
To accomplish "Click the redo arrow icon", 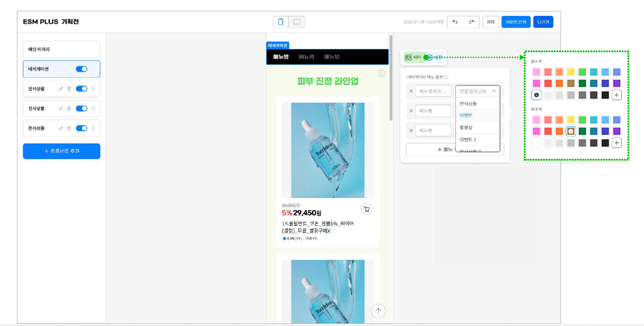I will coord(471,22).
